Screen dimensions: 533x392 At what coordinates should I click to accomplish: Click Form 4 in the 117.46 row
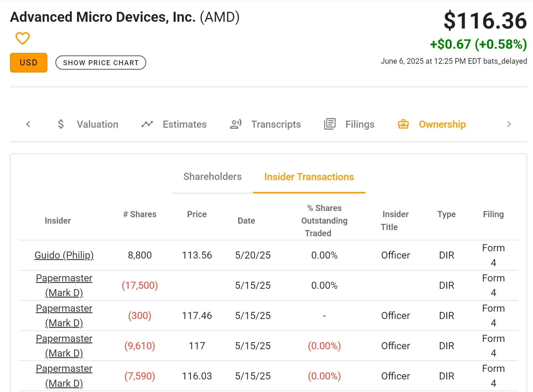tap(493, 316)
